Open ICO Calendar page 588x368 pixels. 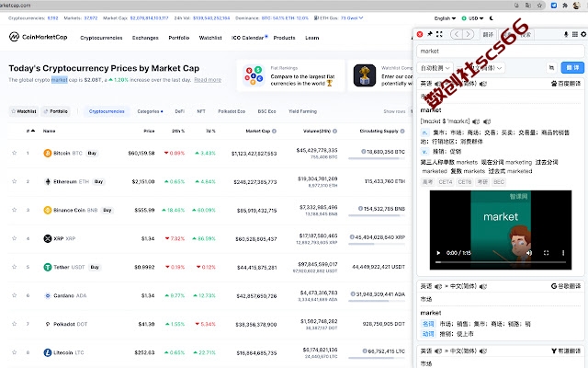(x=249, y=38)
